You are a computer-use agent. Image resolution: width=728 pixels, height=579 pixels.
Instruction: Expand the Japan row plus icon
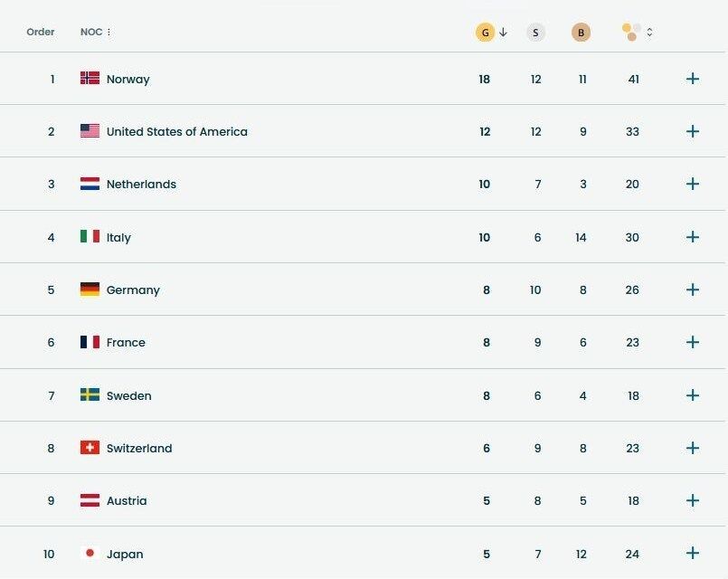[x=693, y=554]
